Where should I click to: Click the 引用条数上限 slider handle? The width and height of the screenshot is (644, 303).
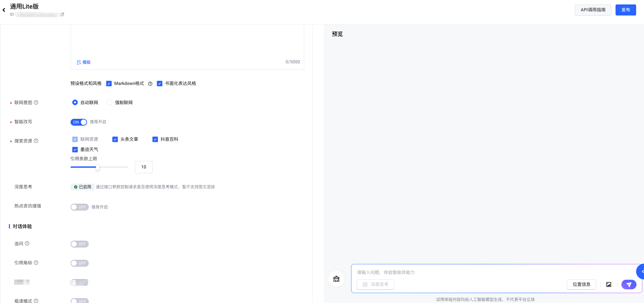pyautogui.click(x=98, y=167)
